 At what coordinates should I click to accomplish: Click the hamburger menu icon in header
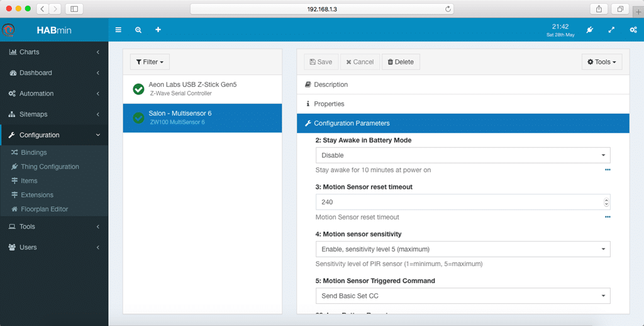tap(118, 30)
